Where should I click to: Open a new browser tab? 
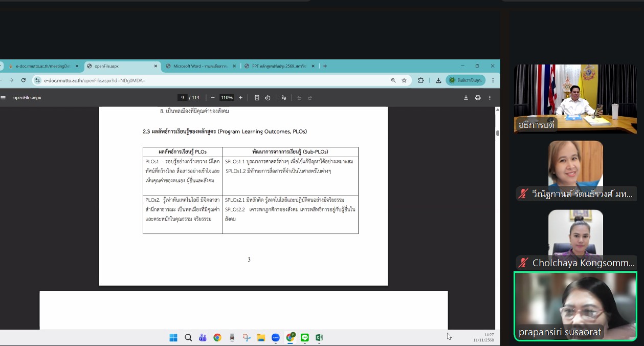(x=325, y=66)
